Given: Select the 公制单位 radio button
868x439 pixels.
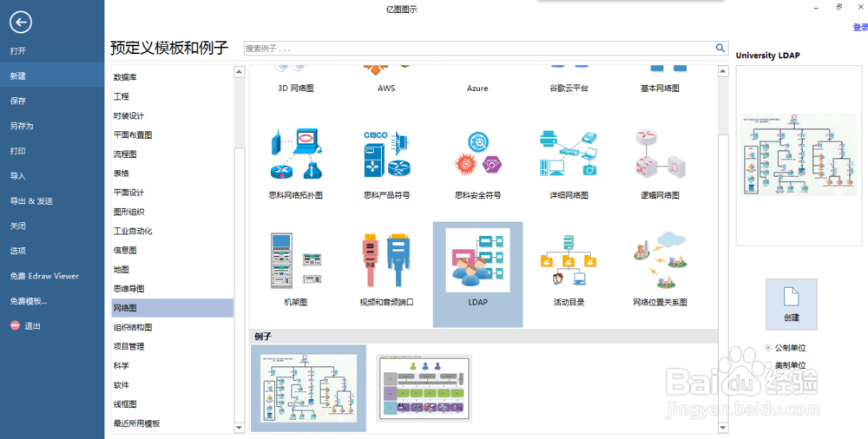Looking at the screenshot, I should pyautogui.click(x=768, y=348).
